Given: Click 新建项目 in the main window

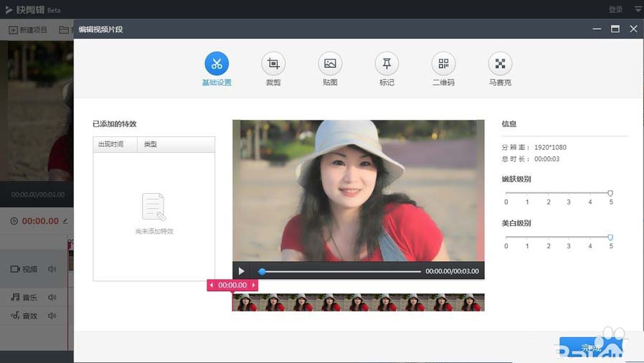Looking at the screenshot, I should pos(28,30).
